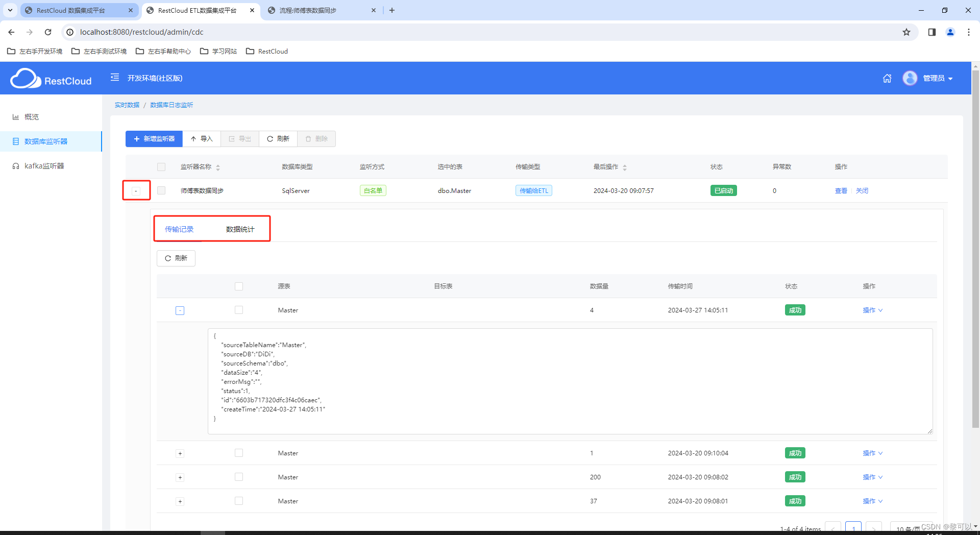980x535 pixels.
Task: Expand the Master row with 200 records
Action: point(179,477)
